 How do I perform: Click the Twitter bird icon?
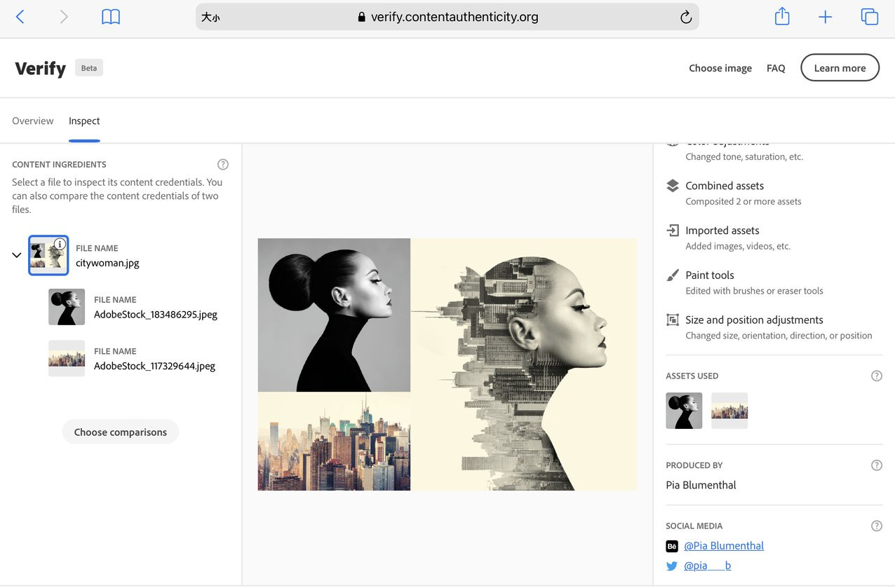tap(672, 566)
